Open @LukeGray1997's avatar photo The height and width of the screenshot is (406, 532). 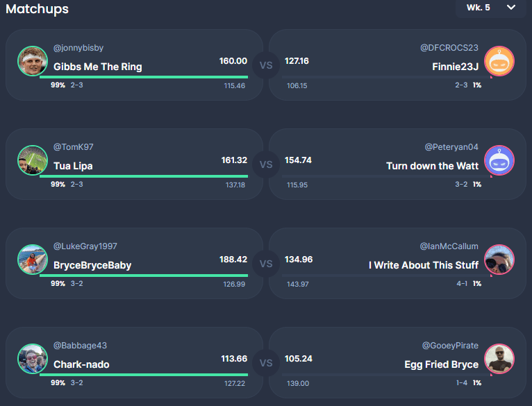pyautogui.click(x=33, y=260)
